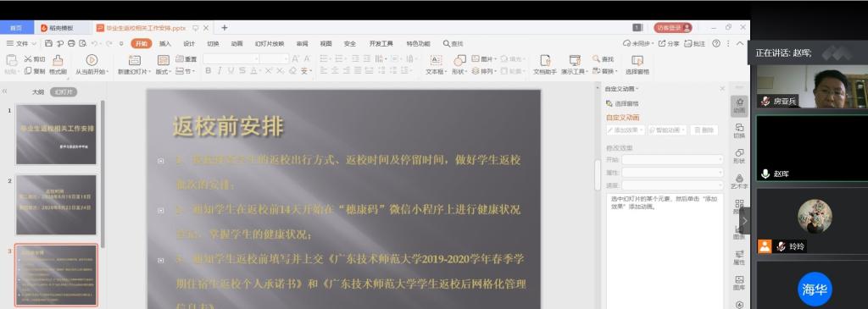
Task: Switch to the 插入 ribbon tab
Action: (x=165, y=44)
